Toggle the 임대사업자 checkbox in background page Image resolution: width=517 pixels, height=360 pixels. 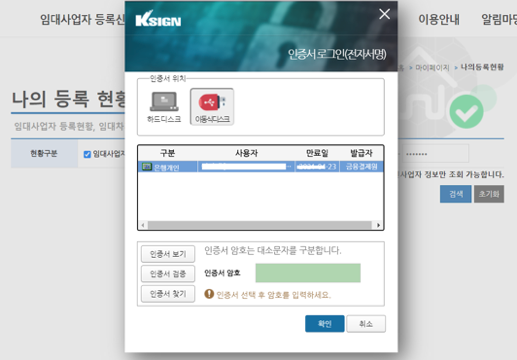pyautogui.click(x=87, y=154)
